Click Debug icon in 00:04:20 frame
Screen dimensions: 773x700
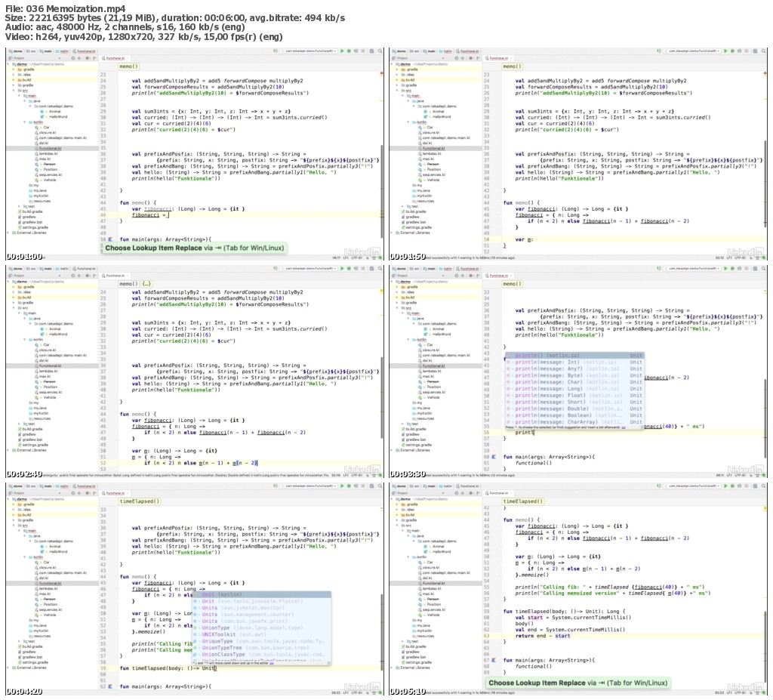pyautogui.click(x=349, y=486)
